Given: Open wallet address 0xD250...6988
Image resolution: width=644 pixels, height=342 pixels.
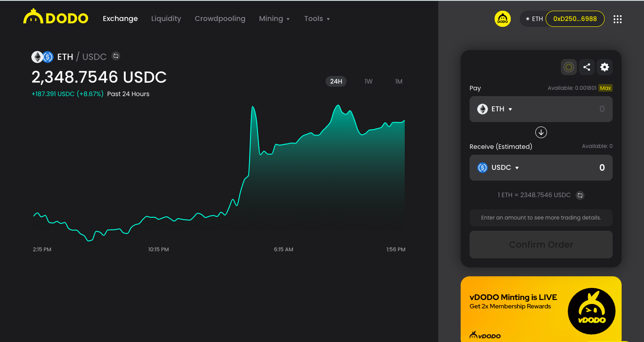Looking at the screenshot, I should tap(575, 19).
